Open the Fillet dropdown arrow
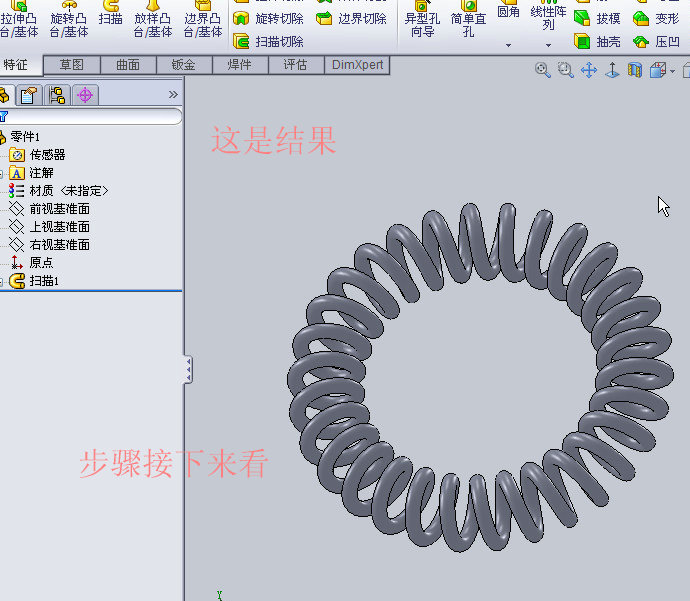Screen dimensions: 690x601 pos(508,45)
